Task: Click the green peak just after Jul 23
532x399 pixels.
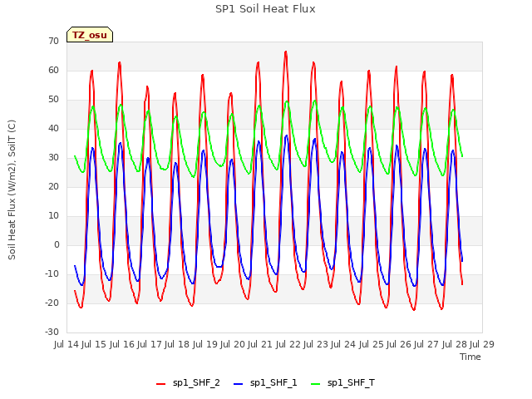Action: (315, 101)
